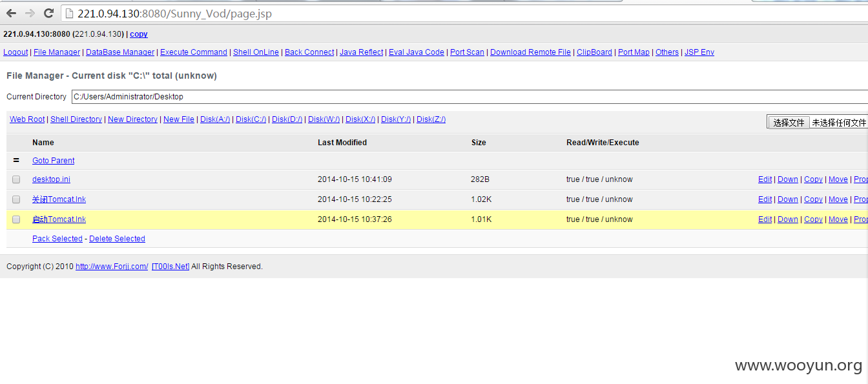Copy 启动Tomcat.lnk
The width and height of the screenshot is (868, 384).
[813, 219]
